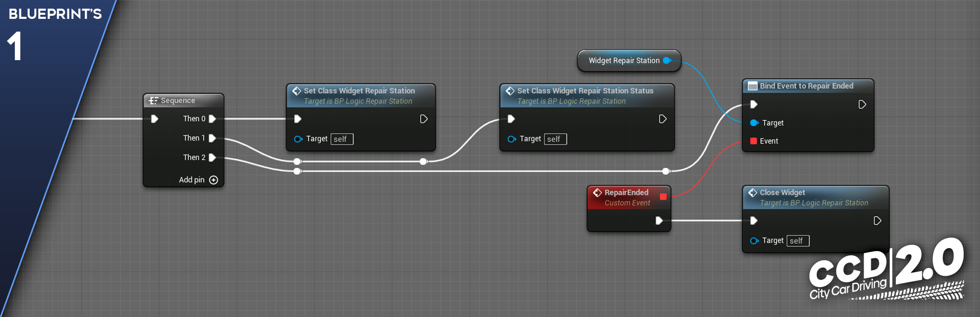
Task: Click the Add pin label on Sequence
Action: 191,180
